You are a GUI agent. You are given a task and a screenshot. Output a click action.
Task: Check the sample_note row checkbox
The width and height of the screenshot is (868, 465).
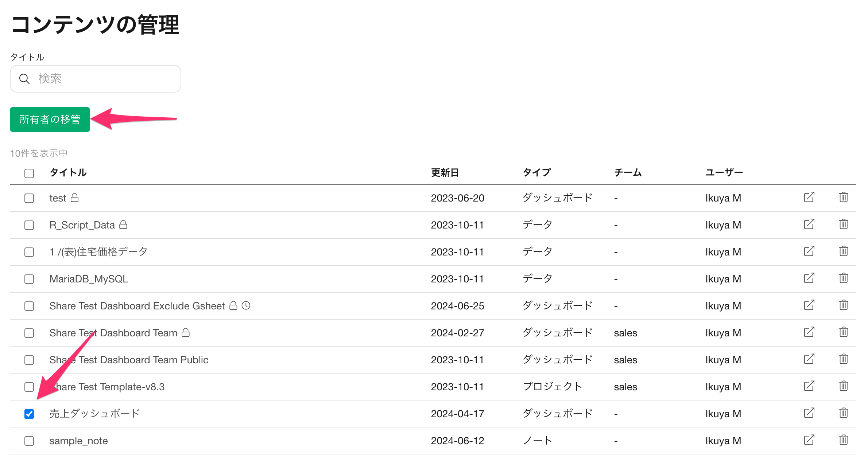click(29, 441)
